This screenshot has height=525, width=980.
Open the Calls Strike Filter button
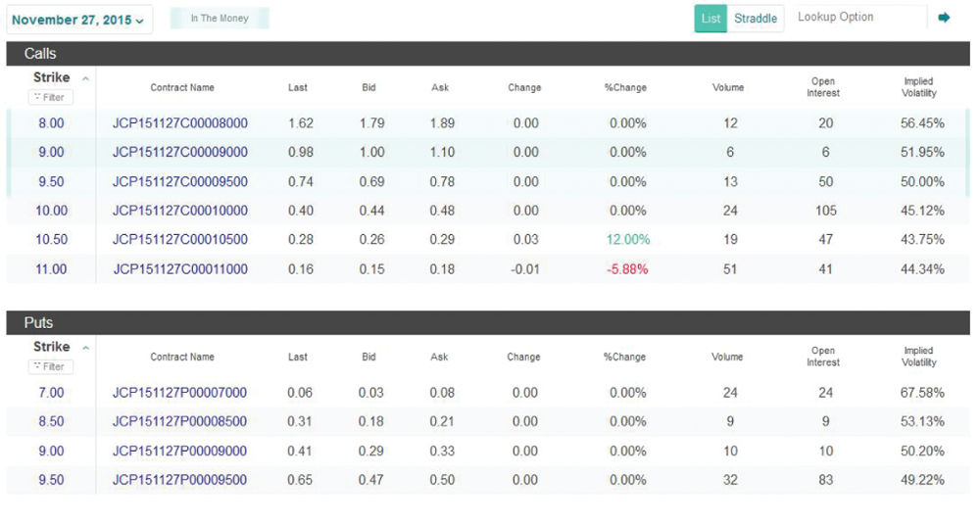(x=51, y=97)
